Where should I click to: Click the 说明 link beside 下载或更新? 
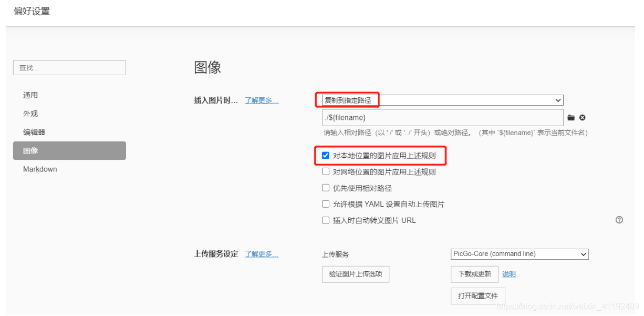coord(508,274)
